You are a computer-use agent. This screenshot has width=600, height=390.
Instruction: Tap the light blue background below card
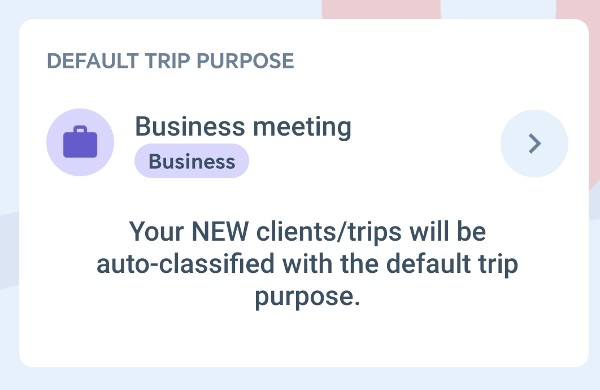point(300,380)
